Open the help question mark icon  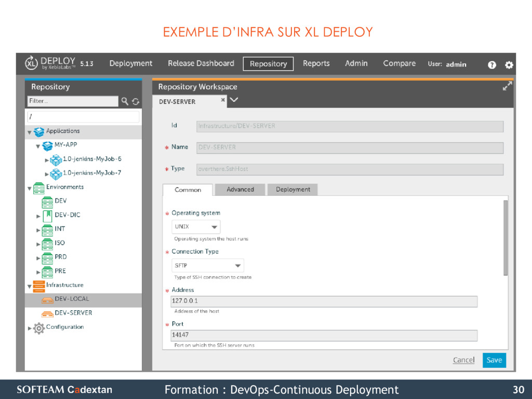click(x=491, y=65)
